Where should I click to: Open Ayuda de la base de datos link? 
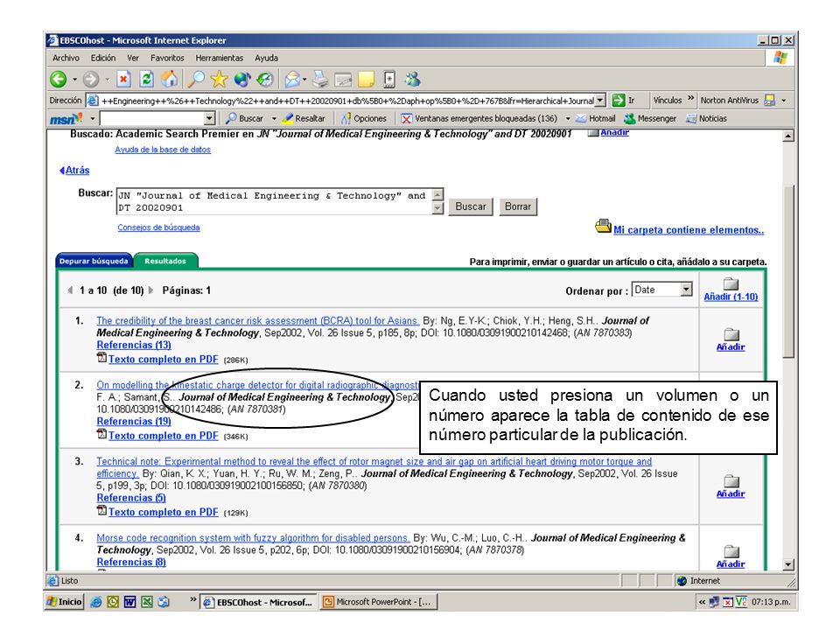click(163, 150)
